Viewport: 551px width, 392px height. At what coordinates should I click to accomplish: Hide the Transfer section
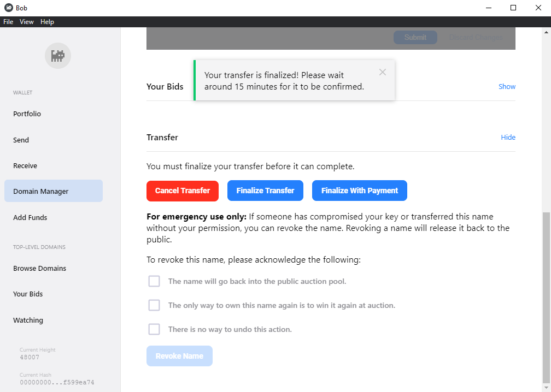click(508, 137)
